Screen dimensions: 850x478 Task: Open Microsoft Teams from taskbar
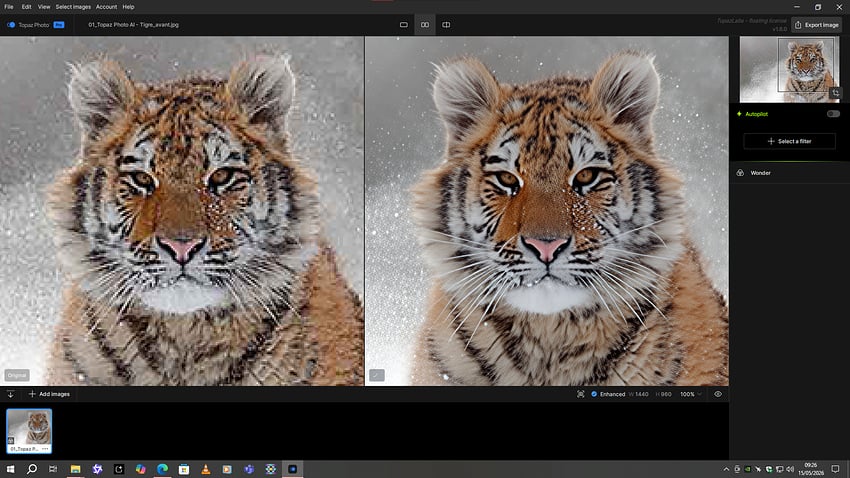(249, 469)
